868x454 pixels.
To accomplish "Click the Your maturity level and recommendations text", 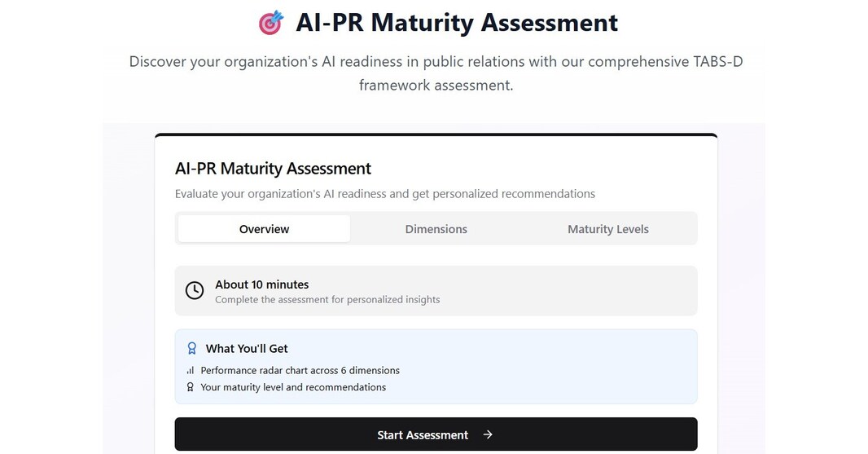I will pos(293,387).
